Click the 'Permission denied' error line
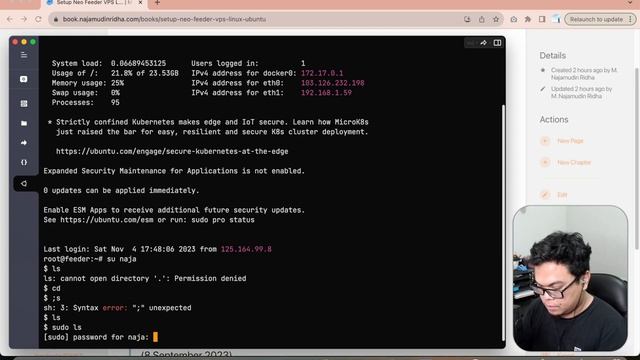The image size is (640, 360). (x=145, y=279)
